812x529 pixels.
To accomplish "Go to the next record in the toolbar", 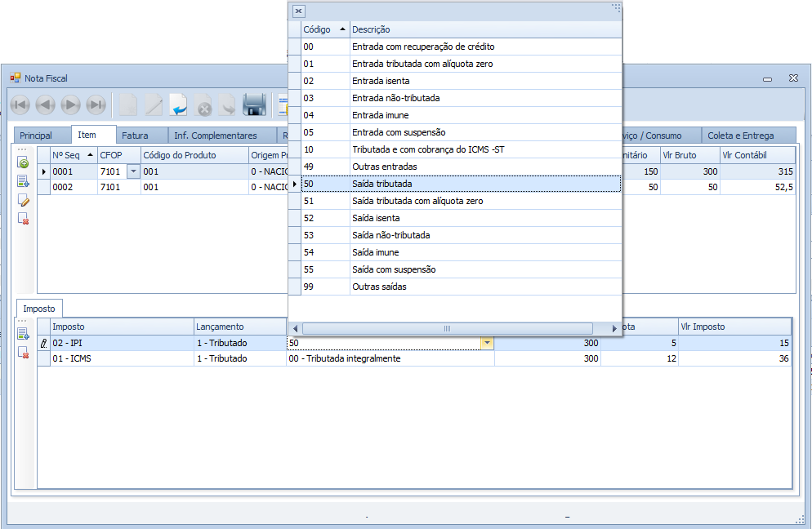I will click(x=70, y=105).
